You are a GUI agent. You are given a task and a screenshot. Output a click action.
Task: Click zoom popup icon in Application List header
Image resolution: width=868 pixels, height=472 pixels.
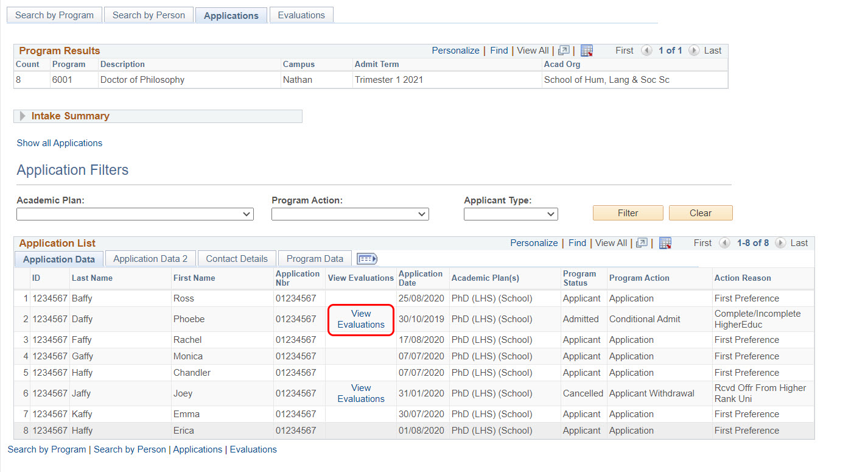pos(642,243)
